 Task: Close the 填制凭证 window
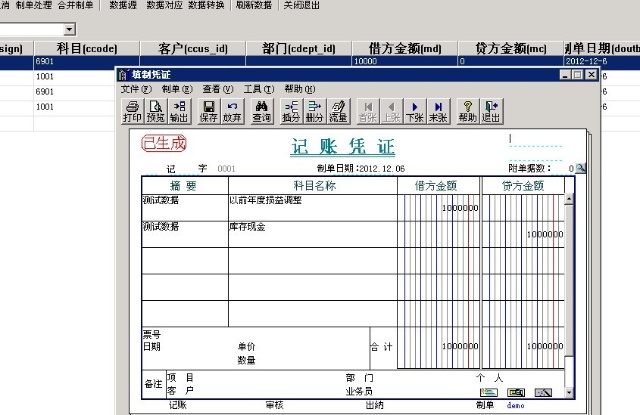[x=591, y=75]
